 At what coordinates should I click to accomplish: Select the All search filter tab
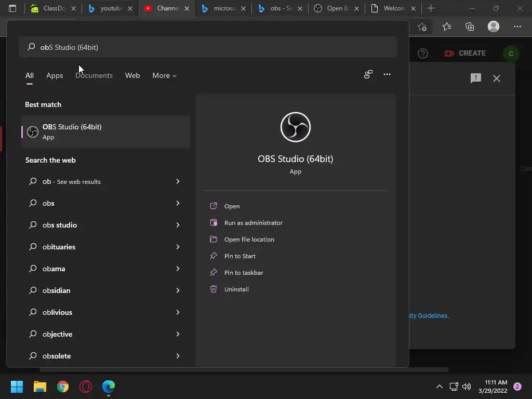30,75
